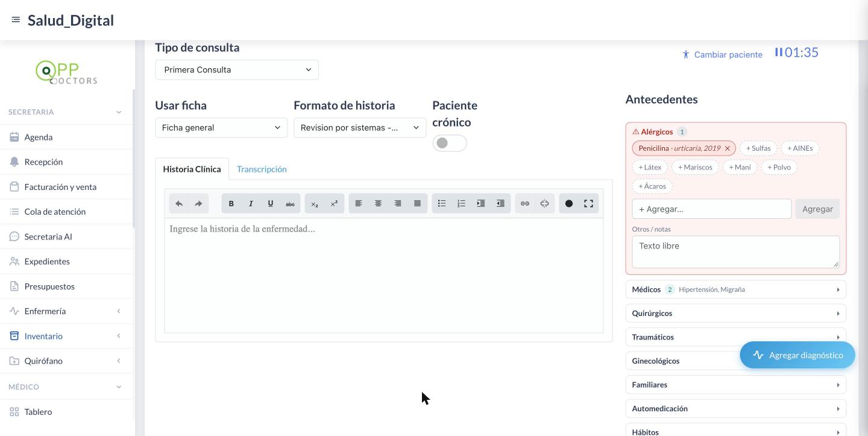Viewport: 868px width, 436px height.
Task: Open the hamburger menu beside Salud_Digital
Action: (x=16, y=20)
